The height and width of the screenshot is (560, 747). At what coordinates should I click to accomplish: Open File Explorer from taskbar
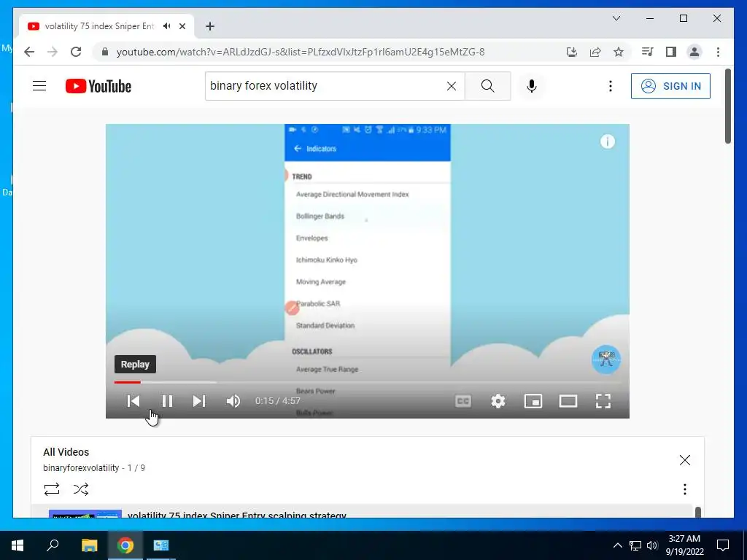(89, 545)
